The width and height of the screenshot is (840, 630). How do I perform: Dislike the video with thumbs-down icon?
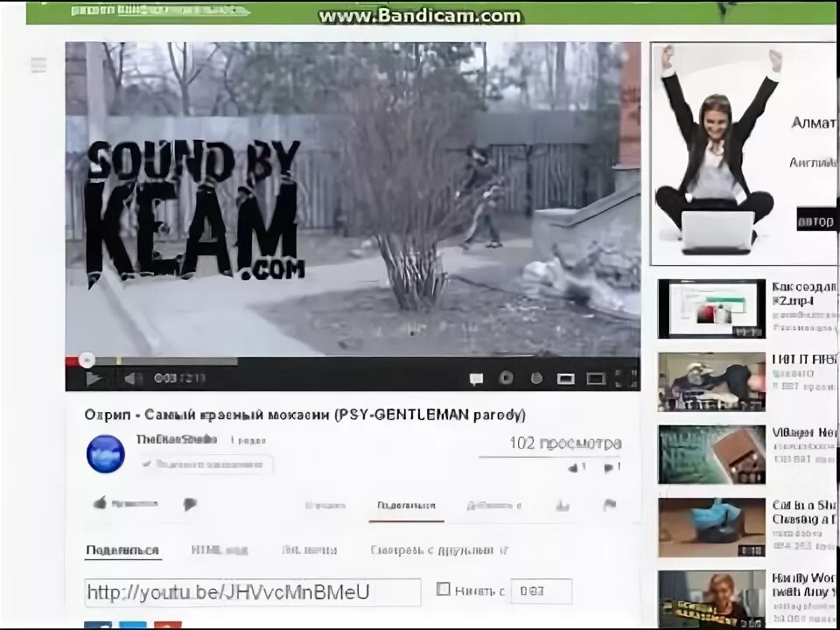[190, 504]
